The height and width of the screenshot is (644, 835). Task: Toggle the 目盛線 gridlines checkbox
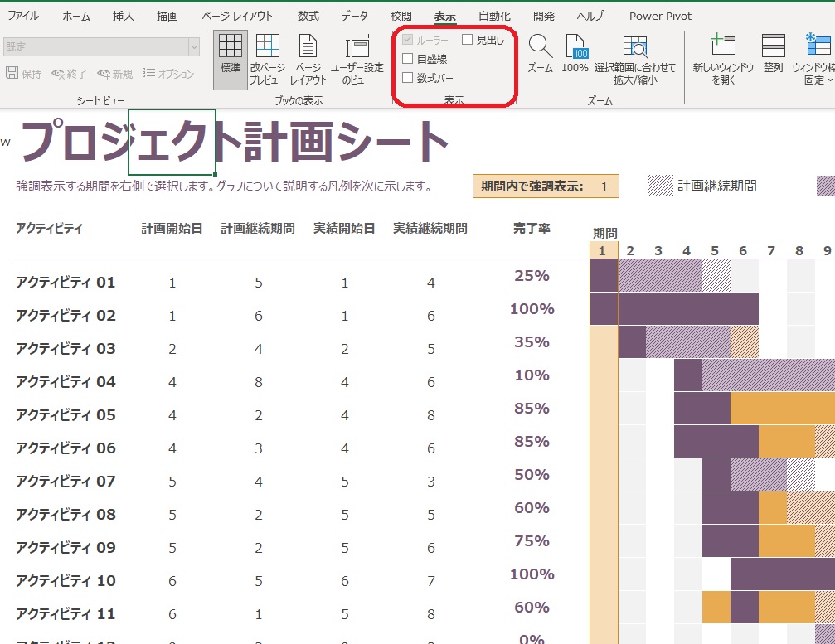408,59
